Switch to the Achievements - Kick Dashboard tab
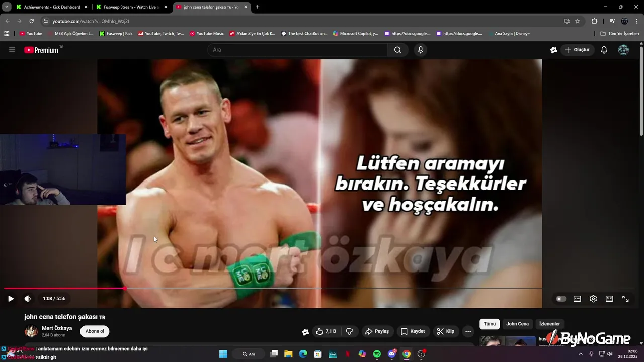This screenshot has width=644, height=362. 51,7
